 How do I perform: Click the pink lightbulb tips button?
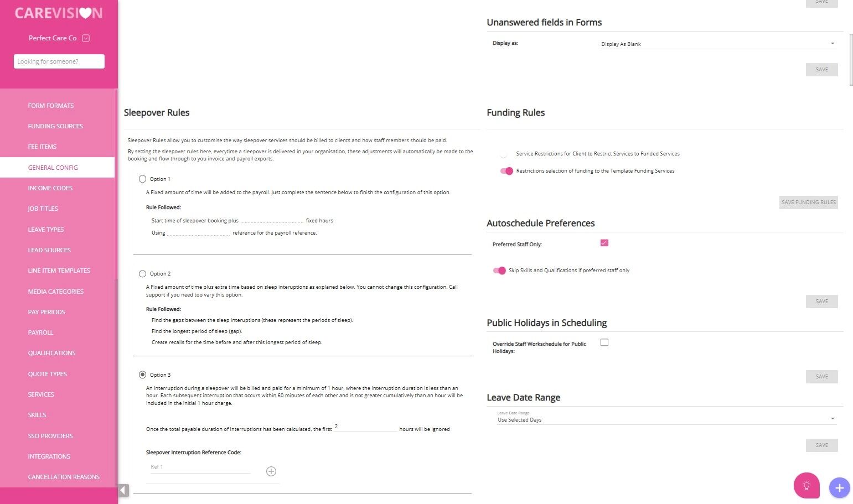pos(807,486)
